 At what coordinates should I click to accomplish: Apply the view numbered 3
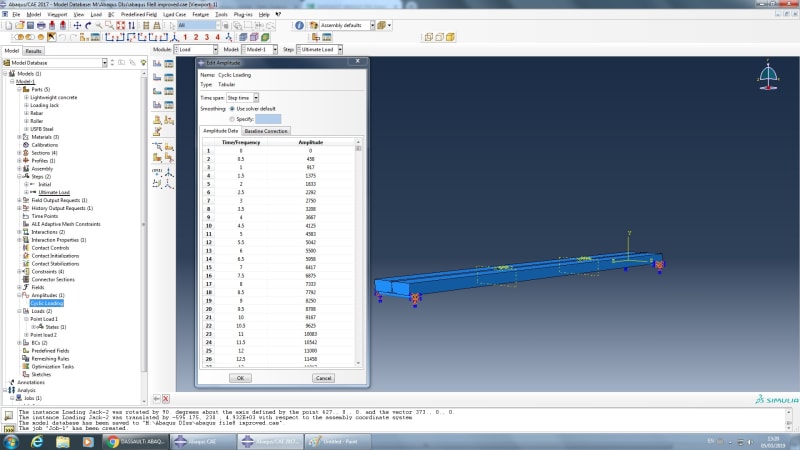207,37
